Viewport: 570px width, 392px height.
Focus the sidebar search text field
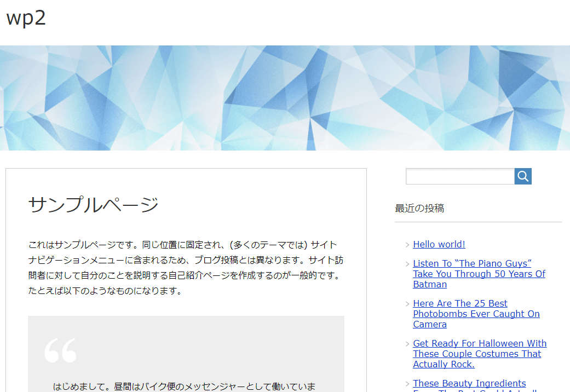coord(460,176)
